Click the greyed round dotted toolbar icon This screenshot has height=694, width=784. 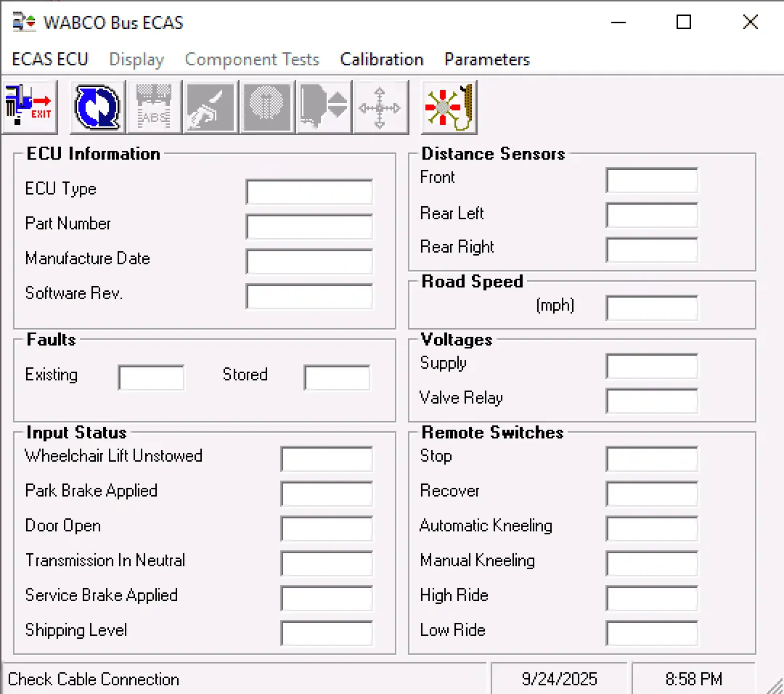click(267, 107)
